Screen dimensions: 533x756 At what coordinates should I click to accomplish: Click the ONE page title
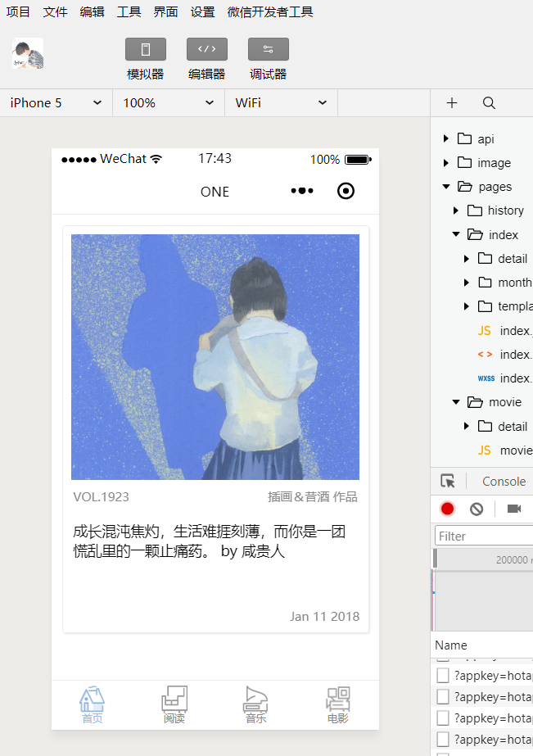(215, 192)
